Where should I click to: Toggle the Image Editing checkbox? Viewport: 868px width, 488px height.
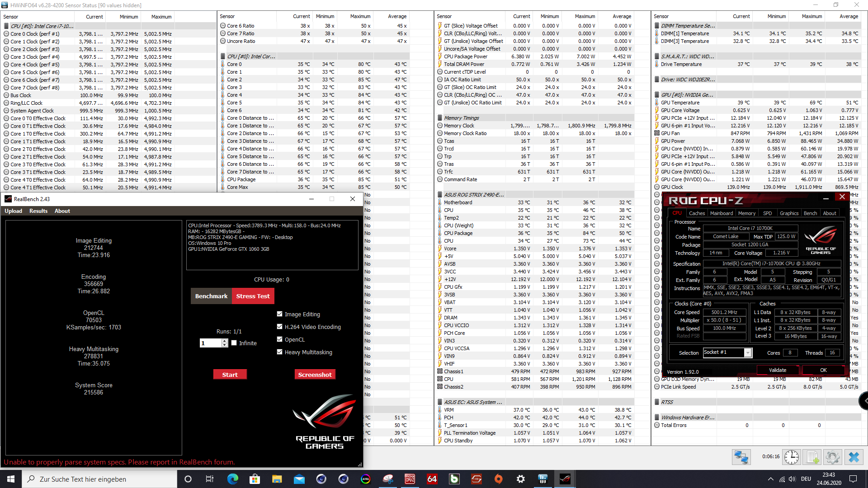(279, 314)
